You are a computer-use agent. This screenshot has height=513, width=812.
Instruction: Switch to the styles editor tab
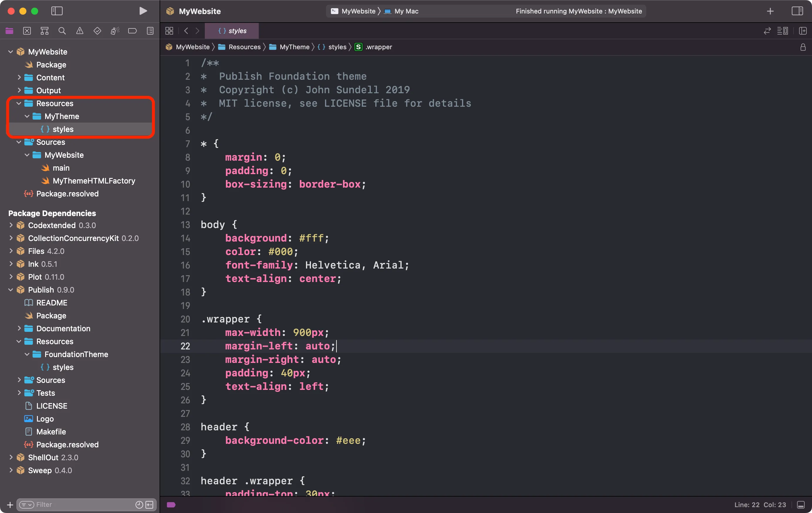pos(231,31)
